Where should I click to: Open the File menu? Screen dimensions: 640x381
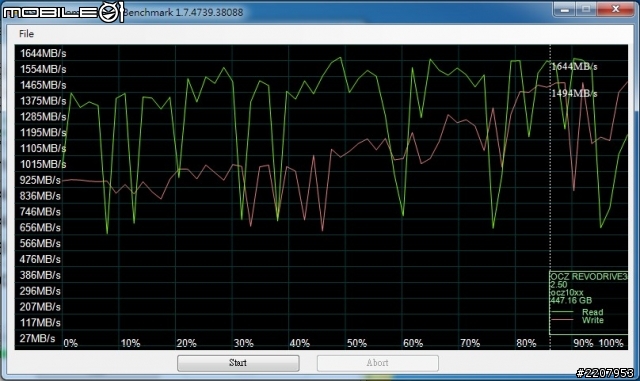[27, 34]
